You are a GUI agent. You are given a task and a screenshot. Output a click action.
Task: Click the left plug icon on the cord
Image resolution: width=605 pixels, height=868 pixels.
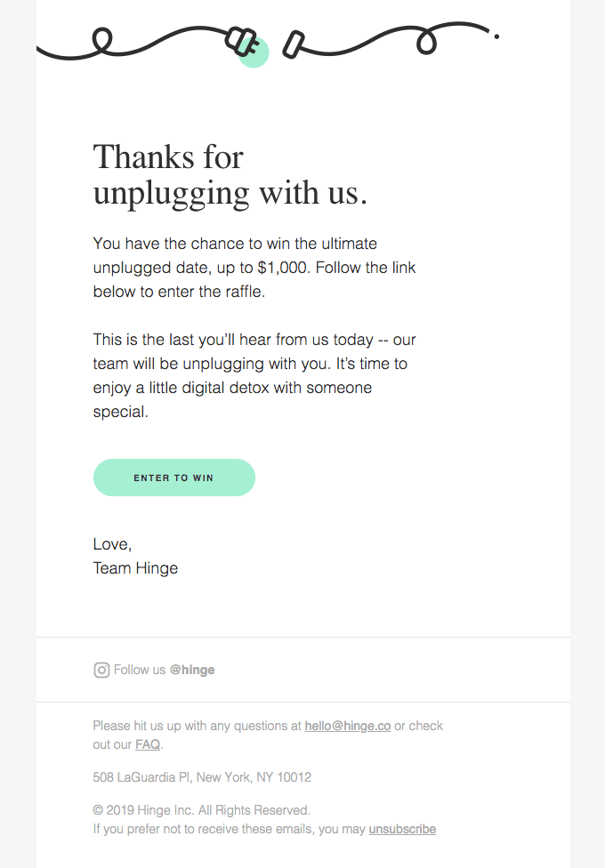(240, 40)
